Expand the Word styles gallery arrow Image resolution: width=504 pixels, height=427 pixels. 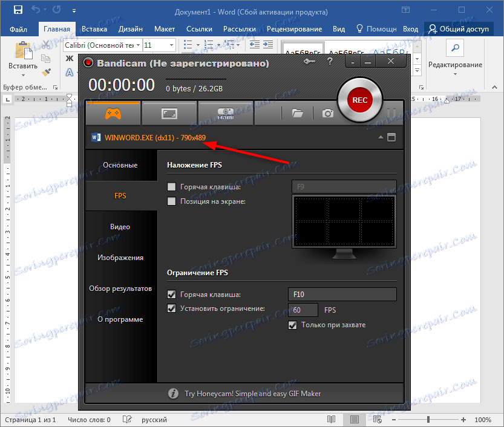coord(417,70)
